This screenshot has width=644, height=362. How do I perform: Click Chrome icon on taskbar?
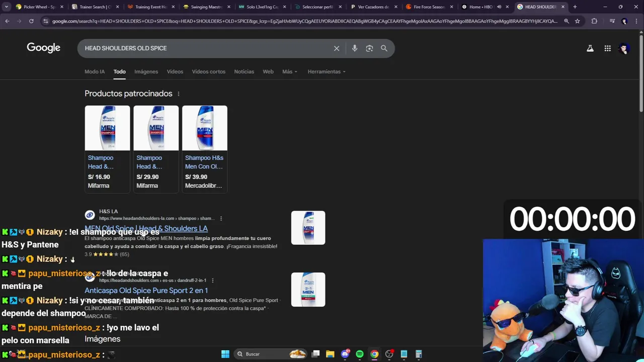click(x=374, y=354)
